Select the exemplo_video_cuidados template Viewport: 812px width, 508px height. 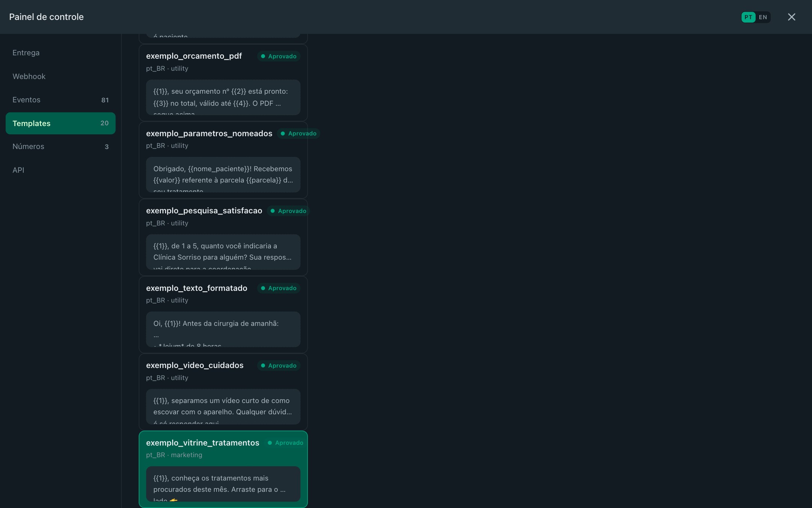pos(223,392)
